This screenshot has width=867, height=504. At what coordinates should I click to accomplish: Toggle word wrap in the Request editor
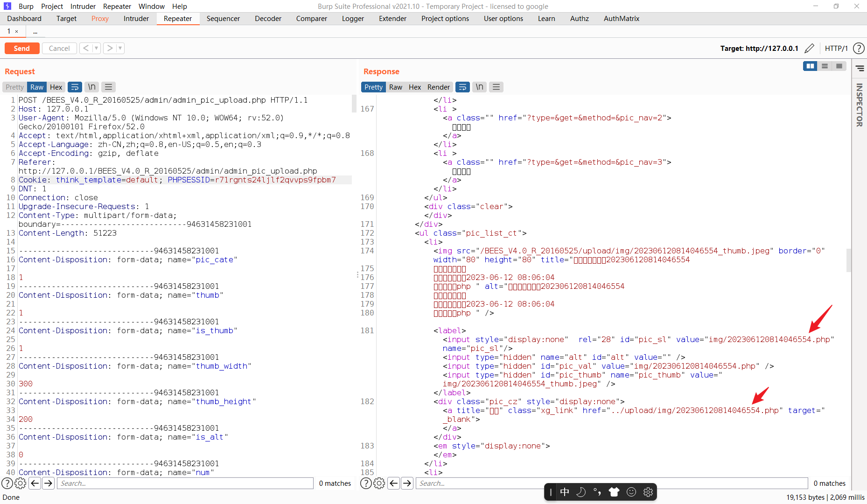[75, 87]
